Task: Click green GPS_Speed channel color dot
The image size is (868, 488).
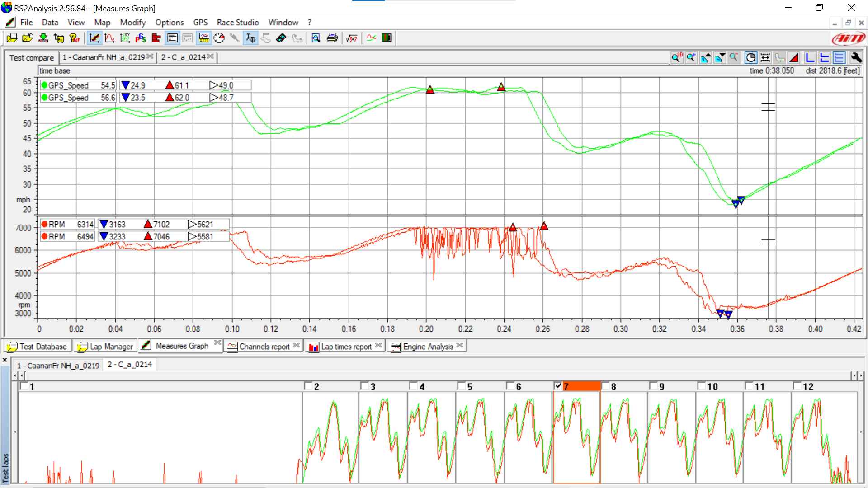Action: point(44,85)
